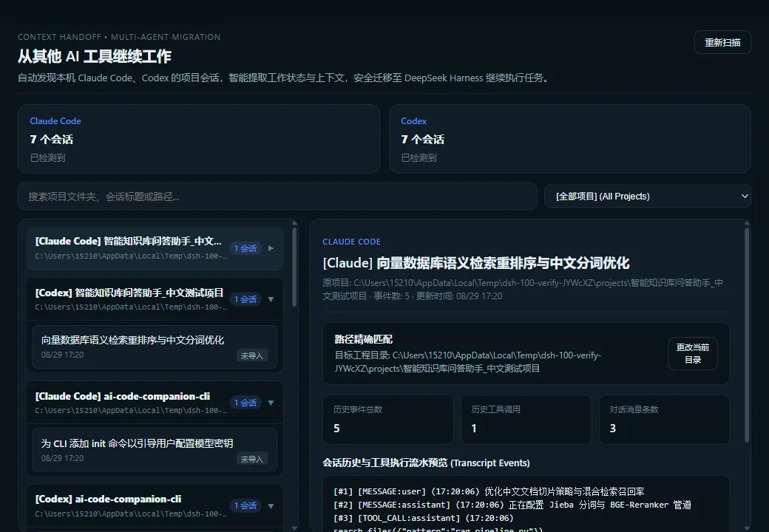Click 1 会话 badge on [Codex] 智能知识库问答助手 row
Screen dimensions: 769x532
[x=245, y=299]
